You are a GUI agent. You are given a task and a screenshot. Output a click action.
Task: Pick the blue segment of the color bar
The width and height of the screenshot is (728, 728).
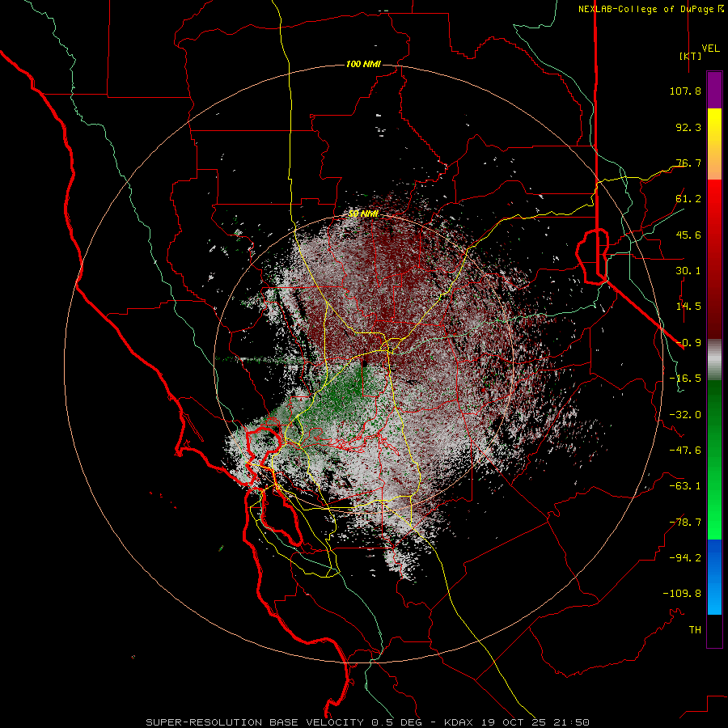pyautogui.click(x=714, y=577)
